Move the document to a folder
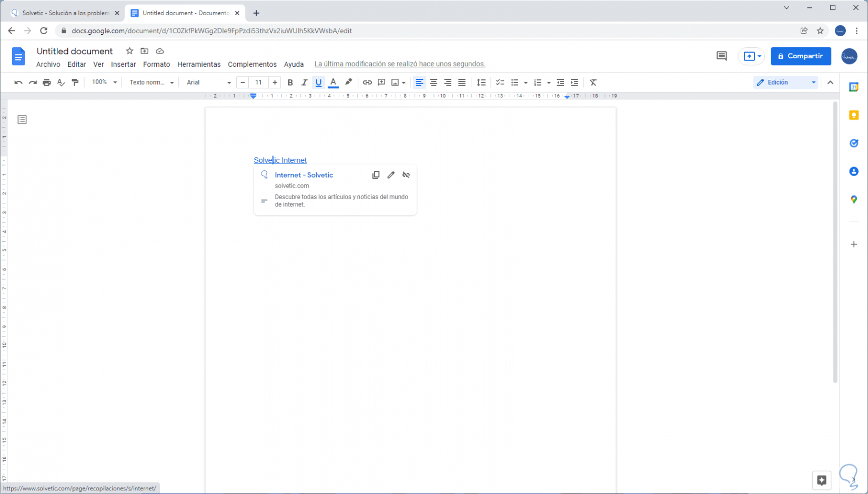This screenshot has width=868, height=494. (145, 51)
